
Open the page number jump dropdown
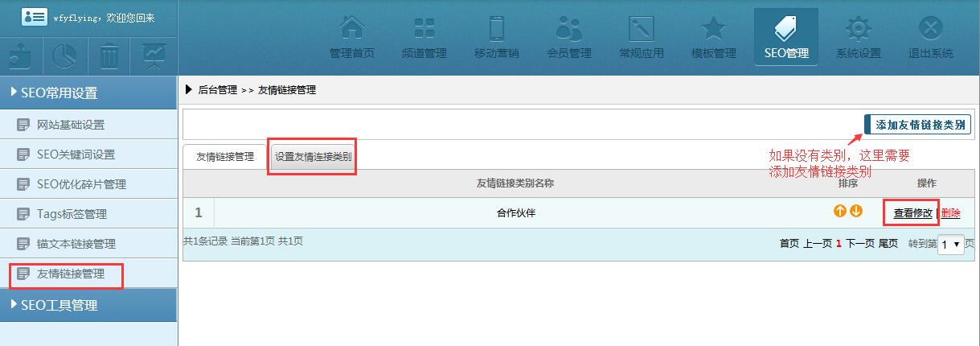[951, 244]
